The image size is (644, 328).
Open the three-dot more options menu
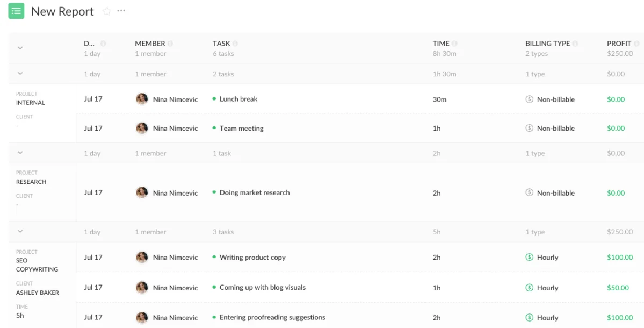121,11
